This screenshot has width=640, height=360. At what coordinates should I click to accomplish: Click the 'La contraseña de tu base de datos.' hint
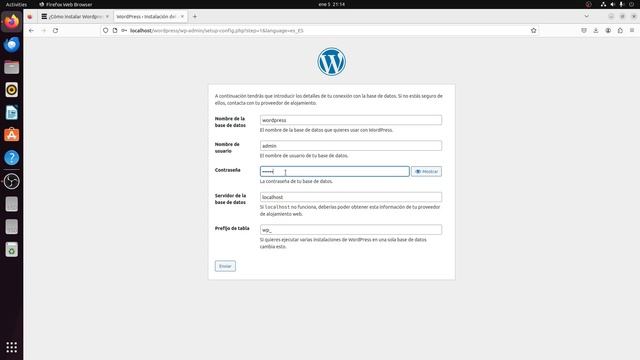click(296, 181)
